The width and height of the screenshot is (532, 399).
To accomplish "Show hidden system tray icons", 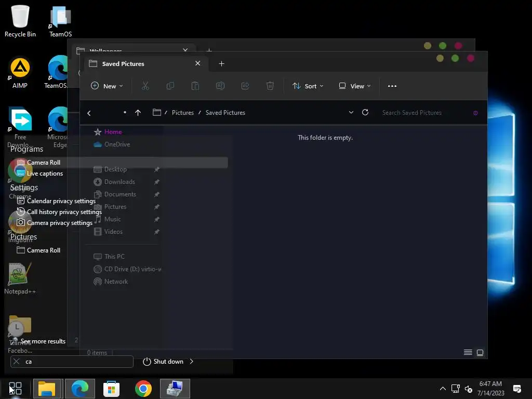I will [x=443, y=389].
